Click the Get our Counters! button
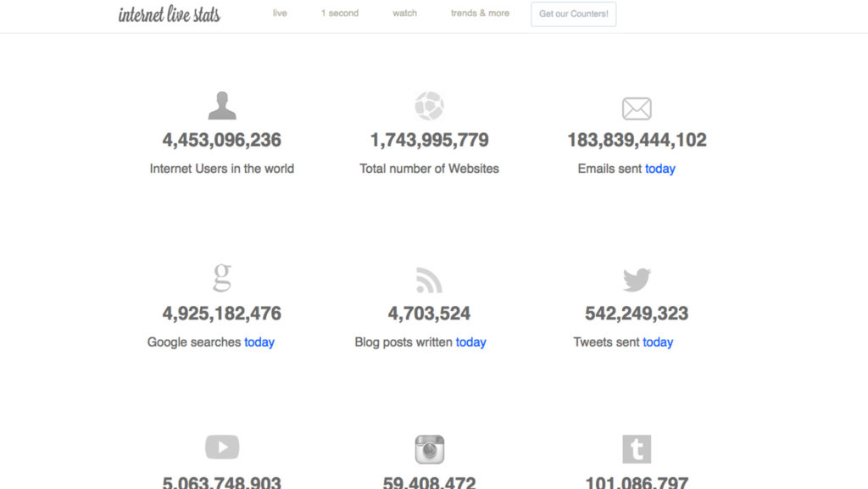Screen dimensions: 868x489 574,14
